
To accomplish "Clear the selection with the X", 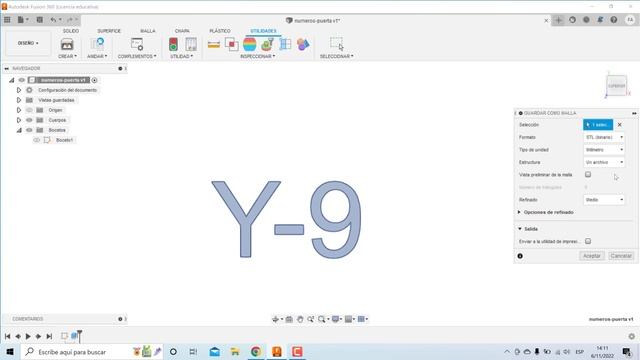I will 620,124.
